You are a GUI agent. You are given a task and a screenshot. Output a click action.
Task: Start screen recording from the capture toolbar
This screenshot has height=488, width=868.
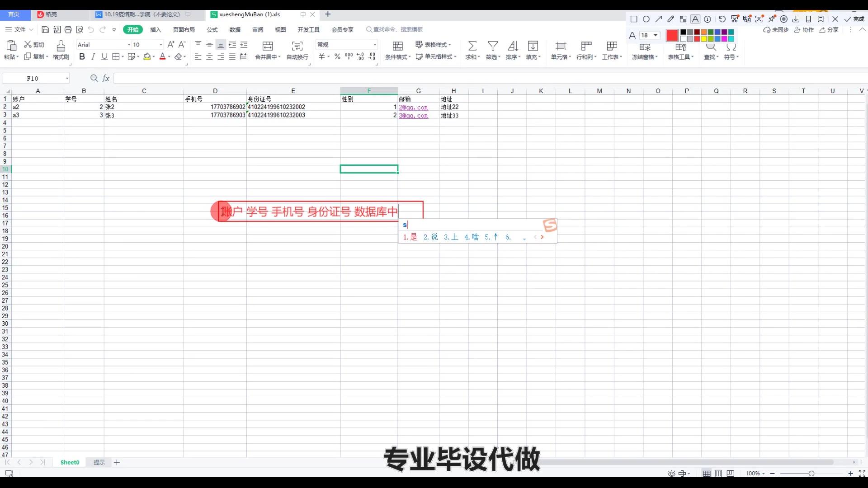pyautogui.click(x=784, y=19)
